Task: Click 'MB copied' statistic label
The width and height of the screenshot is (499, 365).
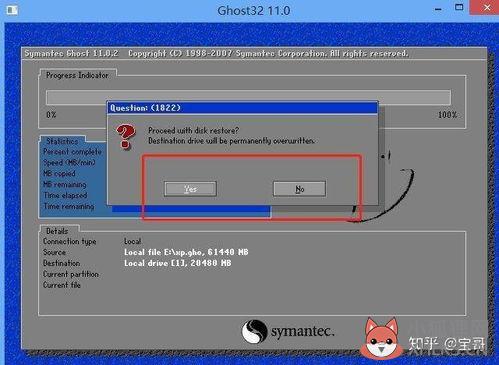Action: pos(59,174)
